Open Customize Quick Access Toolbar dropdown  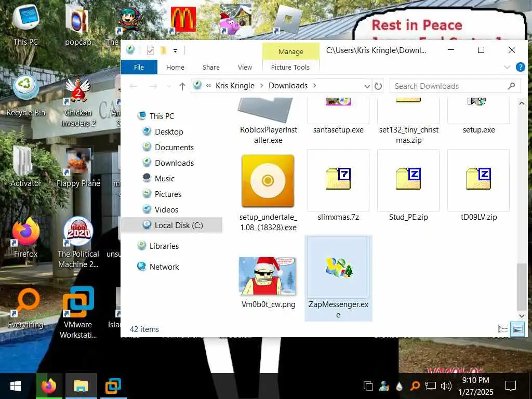point(176,51)
